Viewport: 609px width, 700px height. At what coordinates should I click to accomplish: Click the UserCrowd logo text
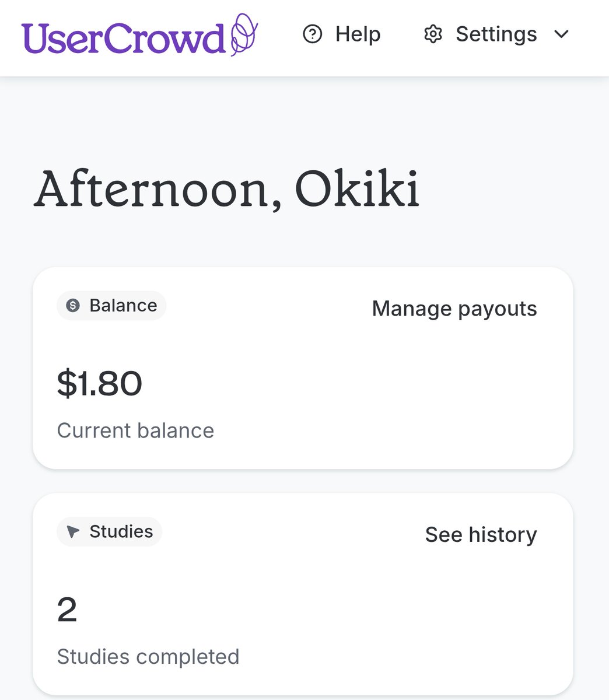tap(123, 38)
